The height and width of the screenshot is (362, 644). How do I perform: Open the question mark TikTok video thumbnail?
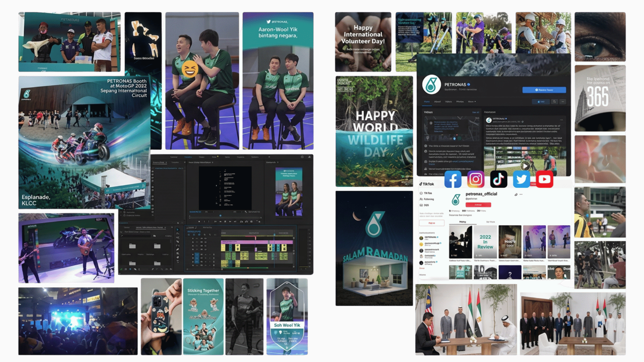tap(510, 272)
